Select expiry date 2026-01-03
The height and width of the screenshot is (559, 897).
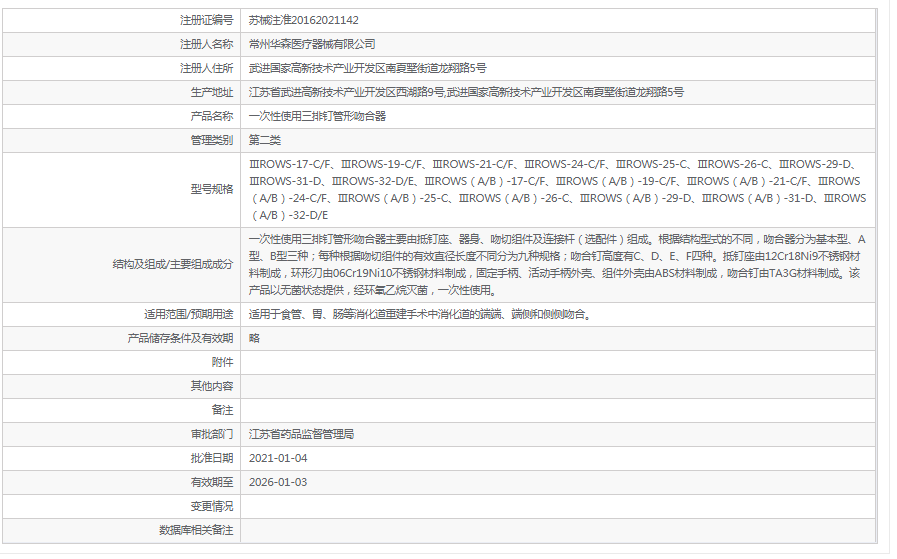tap(278, 483)
